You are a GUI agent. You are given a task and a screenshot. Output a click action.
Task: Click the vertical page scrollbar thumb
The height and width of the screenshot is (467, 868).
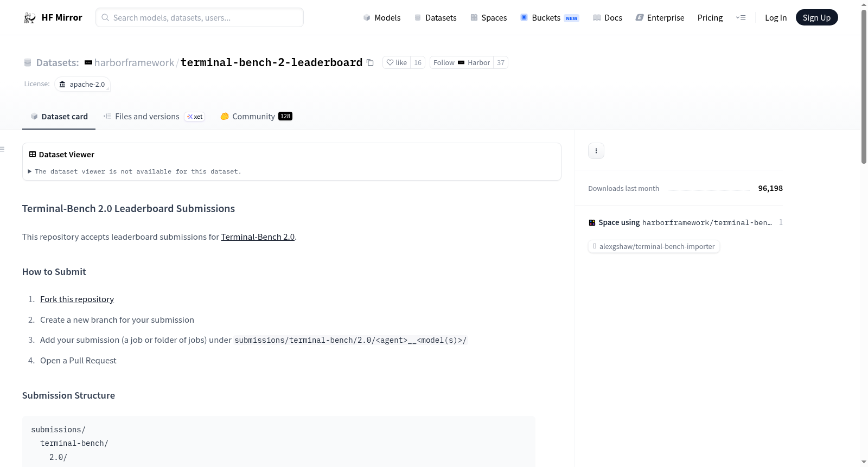[x=864, y=87]
